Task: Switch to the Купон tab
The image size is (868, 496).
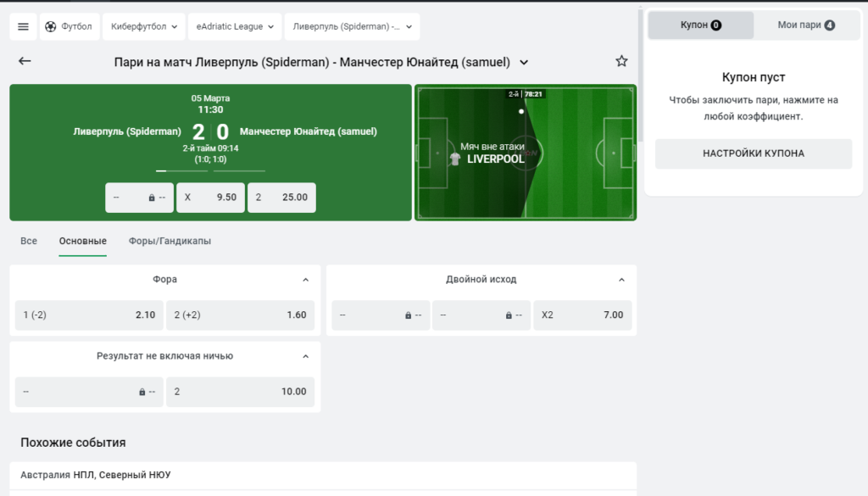Action: (x=701, y=25)
